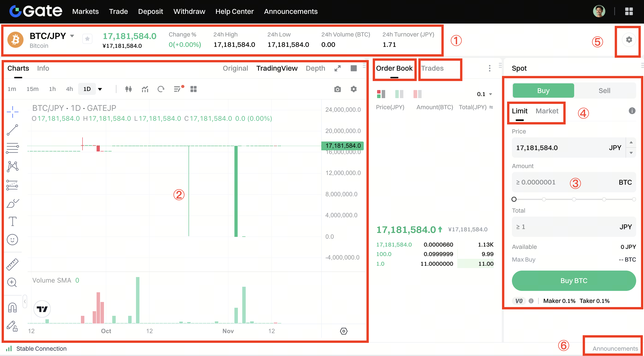
Task: Open the indicators chart icon
Action: point(145,89)
